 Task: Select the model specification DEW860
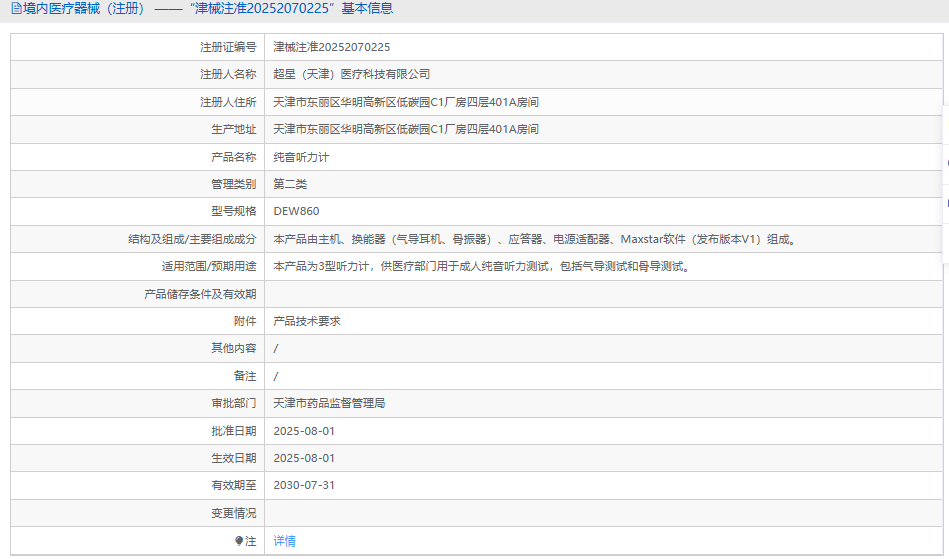pos(297,211)
